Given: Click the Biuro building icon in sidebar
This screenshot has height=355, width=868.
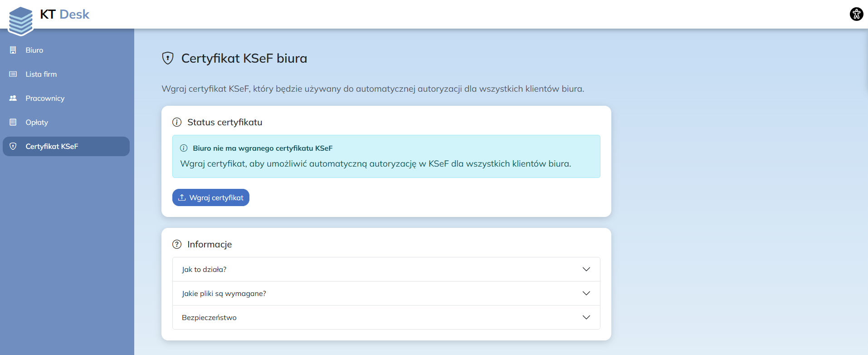Looking at the screenshot, I should pos(13,50).
